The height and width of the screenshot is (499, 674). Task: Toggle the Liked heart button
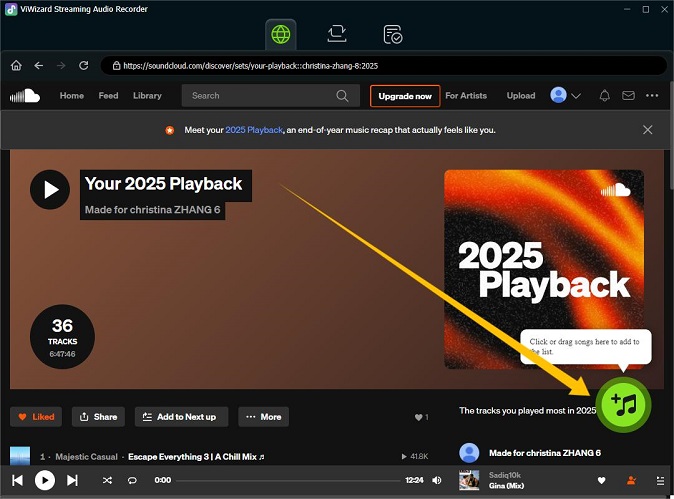(x=36, y=416)
